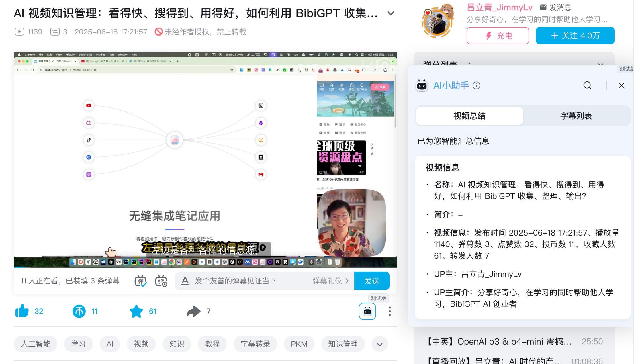The width and height of the screenshot is (634, 364).
Task: Click the danmaku input field
Action: point(244,281)
